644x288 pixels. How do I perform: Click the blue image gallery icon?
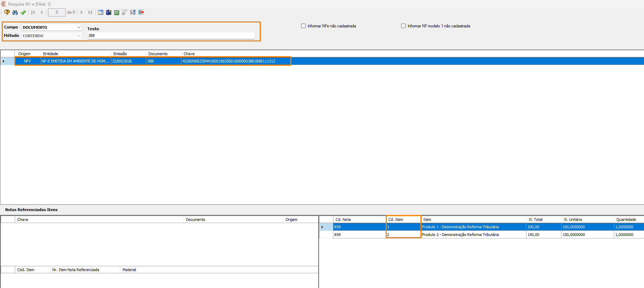click(x=109, y=12)
